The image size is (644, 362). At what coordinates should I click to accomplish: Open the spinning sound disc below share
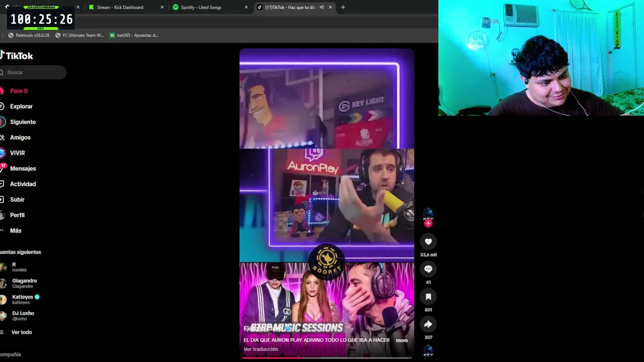click(x=428, y=350)
